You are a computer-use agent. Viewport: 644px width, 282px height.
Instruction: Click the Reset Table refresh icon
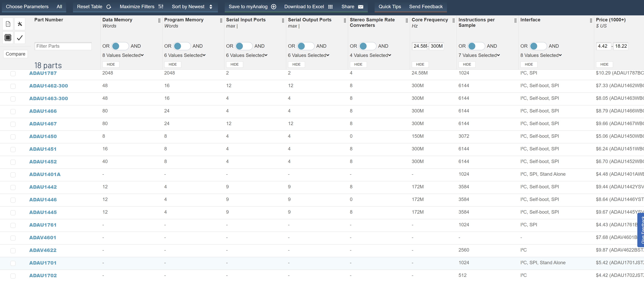point(109,7)
